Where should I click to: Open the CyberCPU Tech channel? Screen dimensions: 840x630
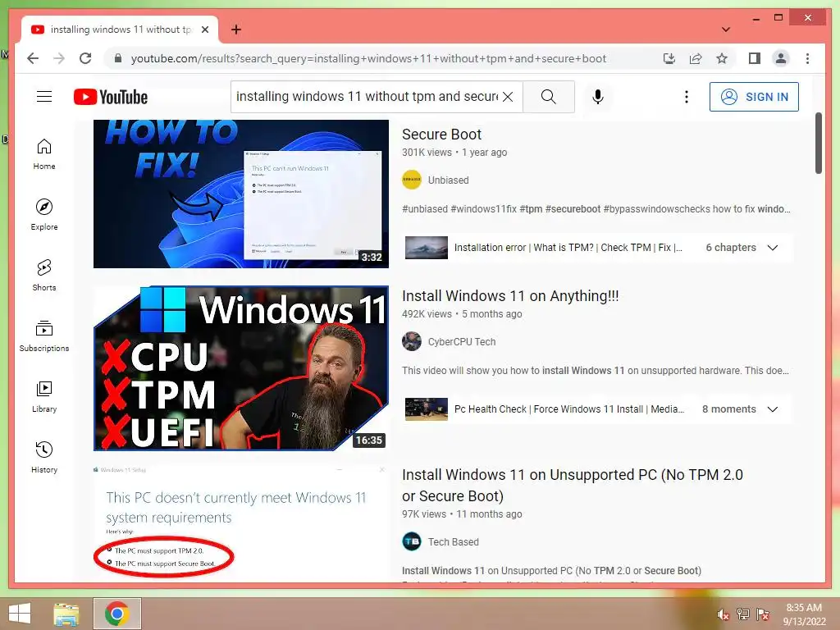point(462,342)
